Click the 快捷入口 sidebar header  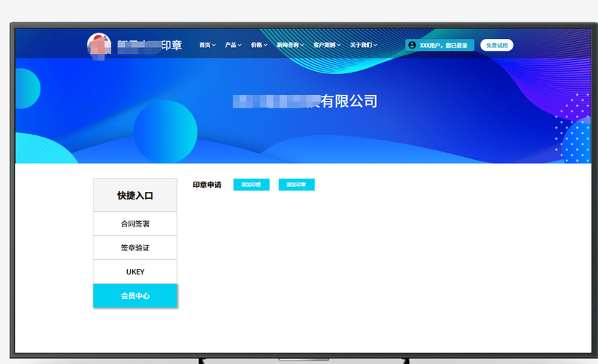pos(135,195)
